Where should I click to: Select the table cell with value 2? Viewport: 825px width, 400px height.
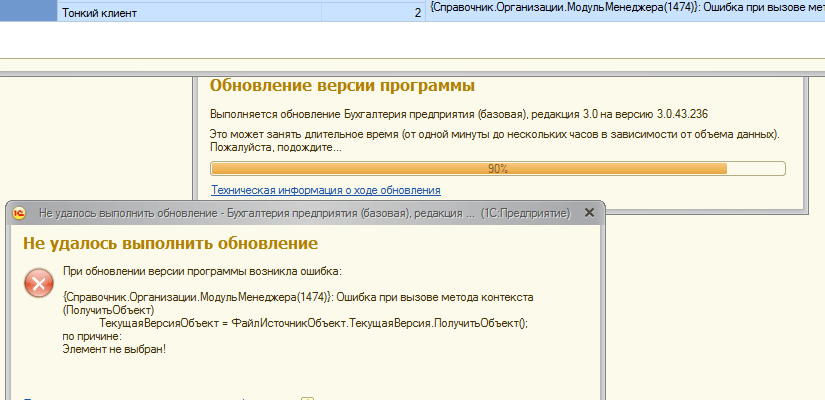[x=373, y=13]
